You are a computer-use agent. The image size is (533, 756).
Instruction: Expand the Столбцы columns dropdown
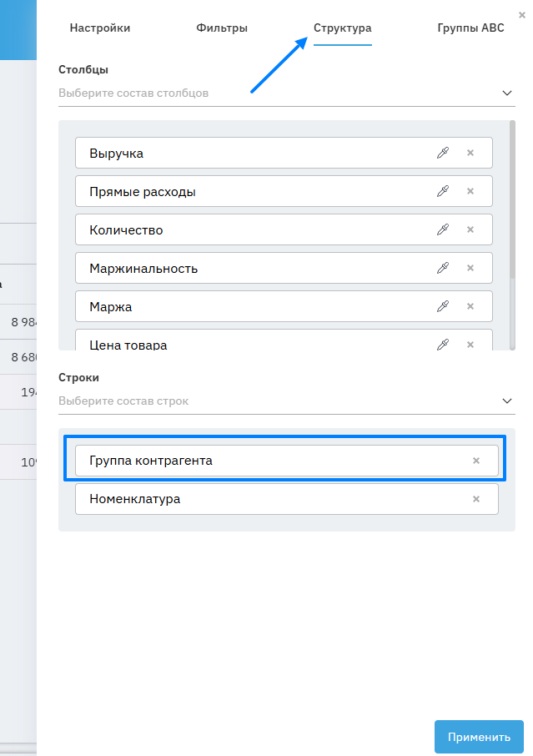(x=507, y=93)
